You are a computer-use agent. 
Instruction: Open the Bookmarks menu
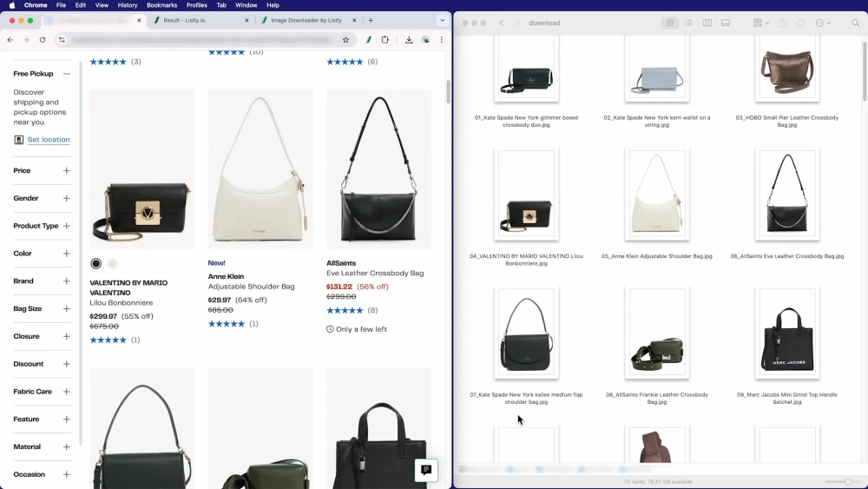click(x=161, y=5)
